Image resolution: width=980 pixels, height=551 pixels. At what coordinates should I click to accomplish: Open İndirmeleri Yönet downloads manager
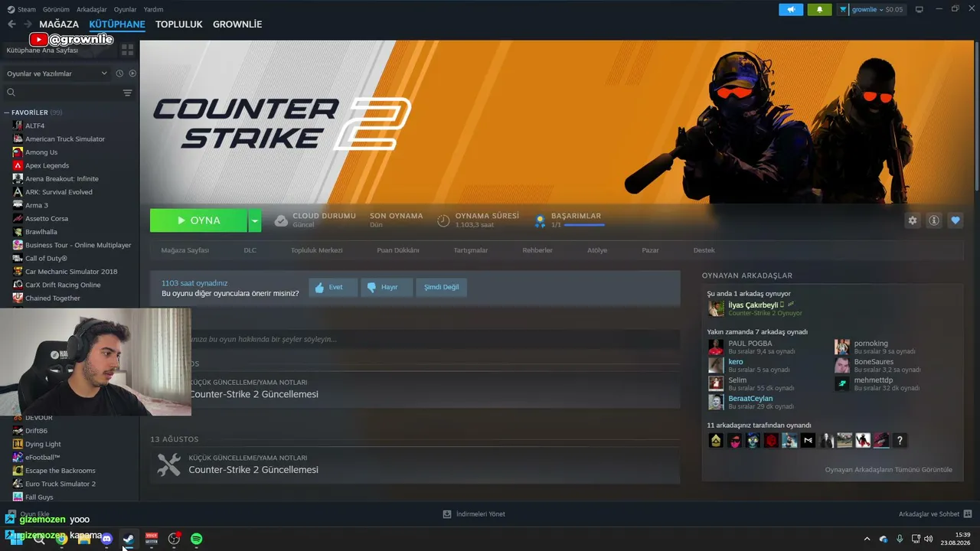(474, 514)
